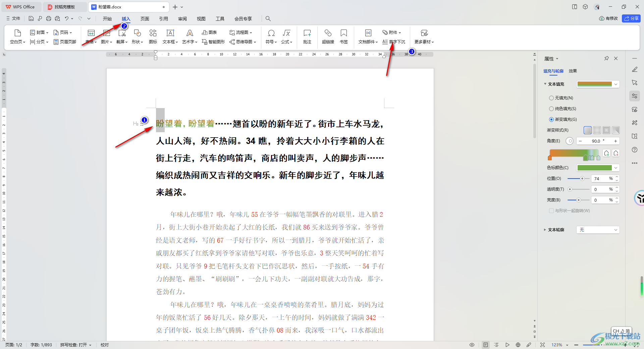The width and height of the screenshot is (644, 349).
Task: Choose linear gradient style
Action: [x=588, y=130]
